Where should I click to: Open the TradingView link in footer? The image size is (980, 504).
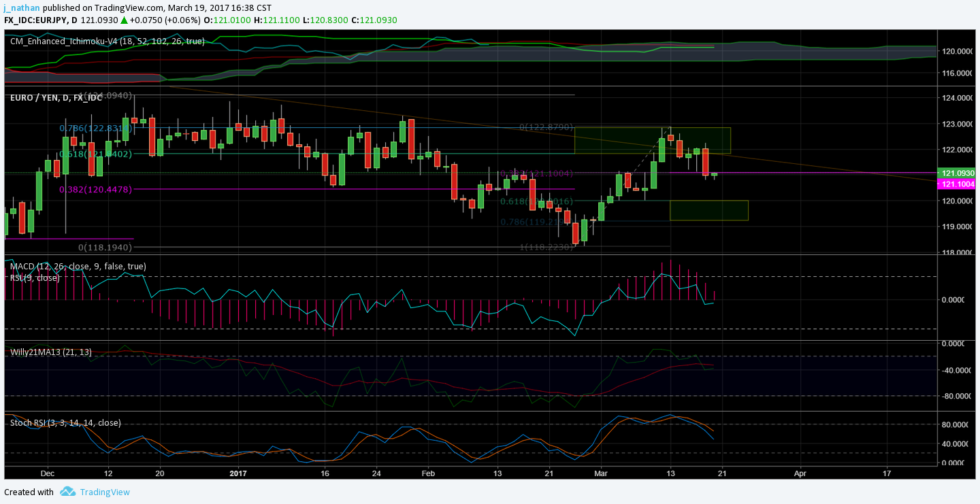tap(105, 492)
